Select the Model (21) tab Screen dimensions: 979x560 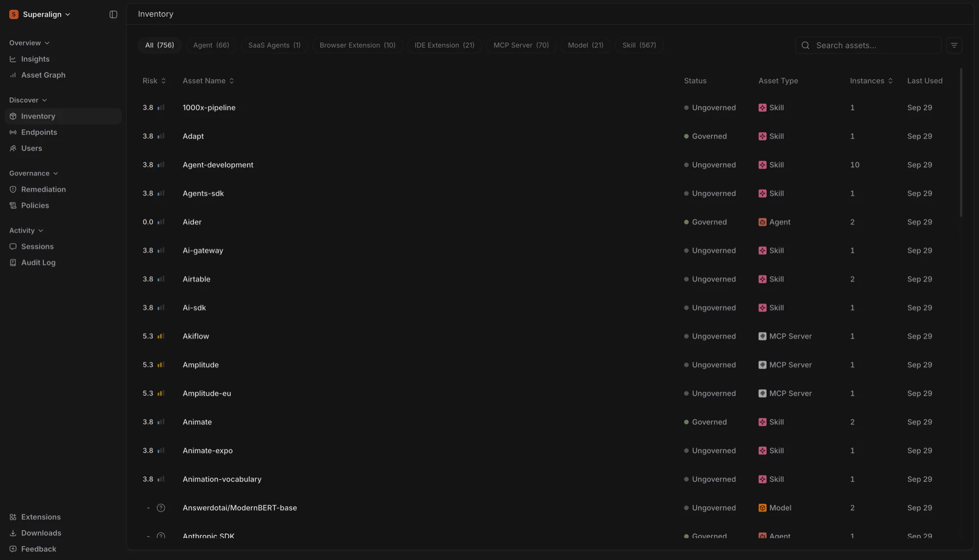[585, 45]
